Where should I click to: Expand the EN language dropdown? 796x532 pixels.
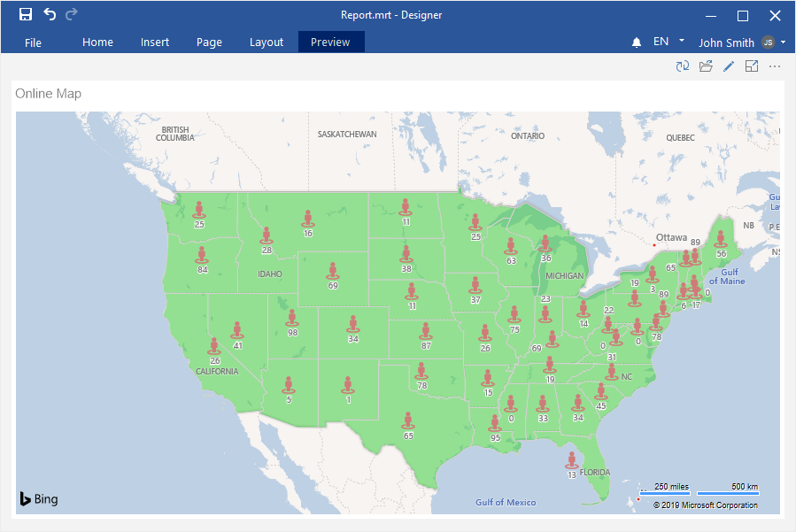681,41
